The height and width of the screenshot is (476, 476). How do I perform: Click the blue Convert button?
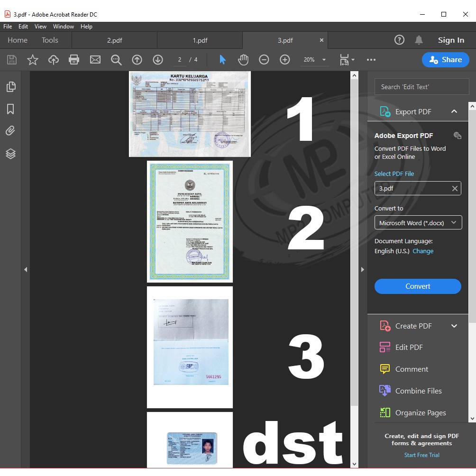418,286
